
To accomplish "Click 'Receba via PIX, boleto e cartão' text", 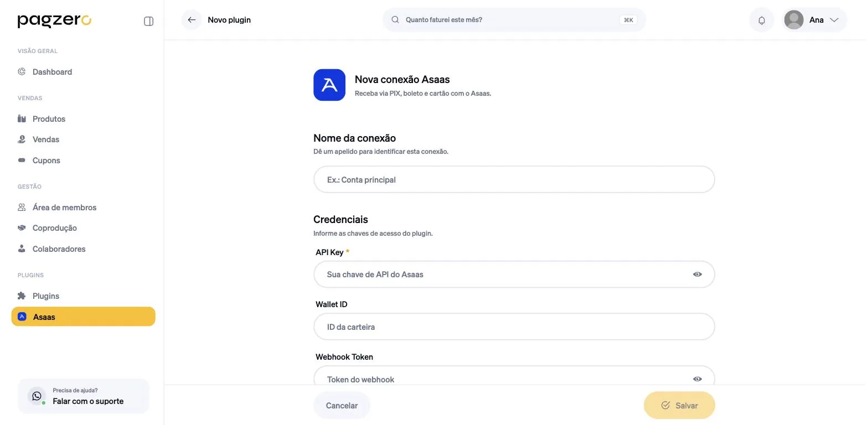I will coord(423,94).
